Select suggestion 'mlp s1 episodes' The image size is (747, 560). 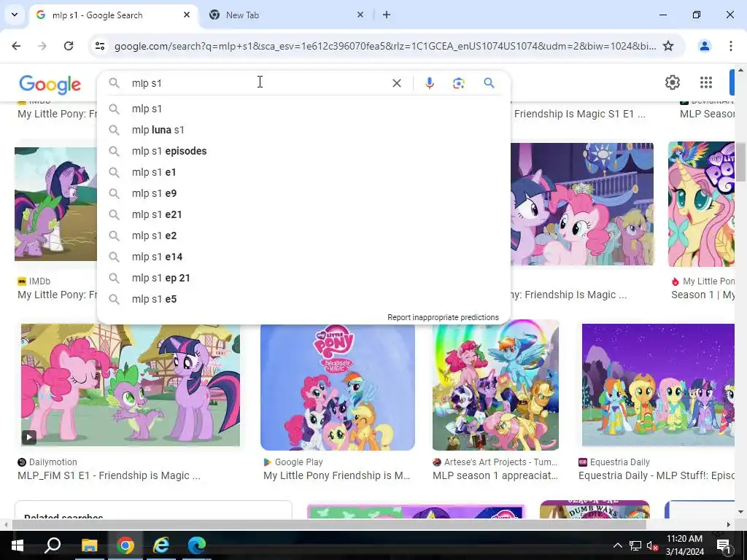[303, 151]
